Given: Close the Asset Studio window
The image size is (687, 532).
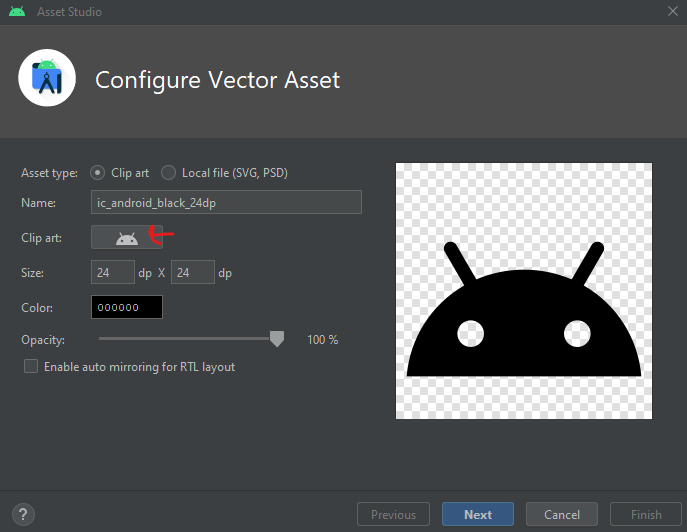Looking at the screenshot, I should tap(673, 11).
